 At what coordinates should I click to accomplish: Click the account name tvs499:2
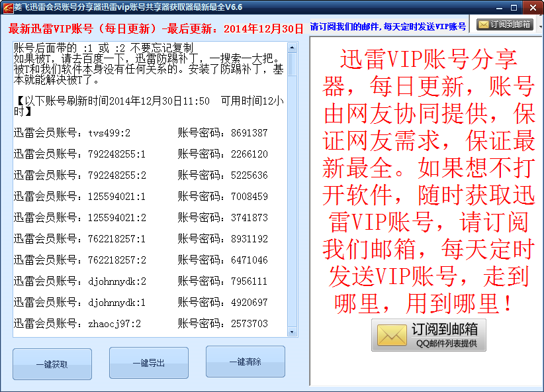pyautogui.click(x=109, y=133)
